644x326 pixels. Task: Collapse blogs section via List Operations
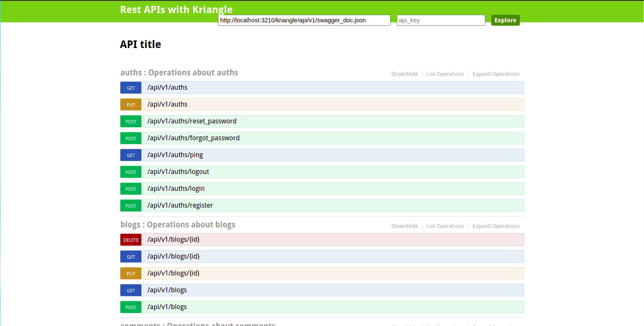(445, 226)
